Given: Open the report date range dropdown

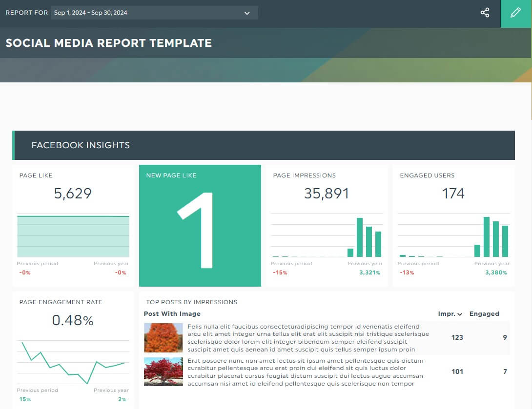Looking at the screenshot, I should [154, 13].
